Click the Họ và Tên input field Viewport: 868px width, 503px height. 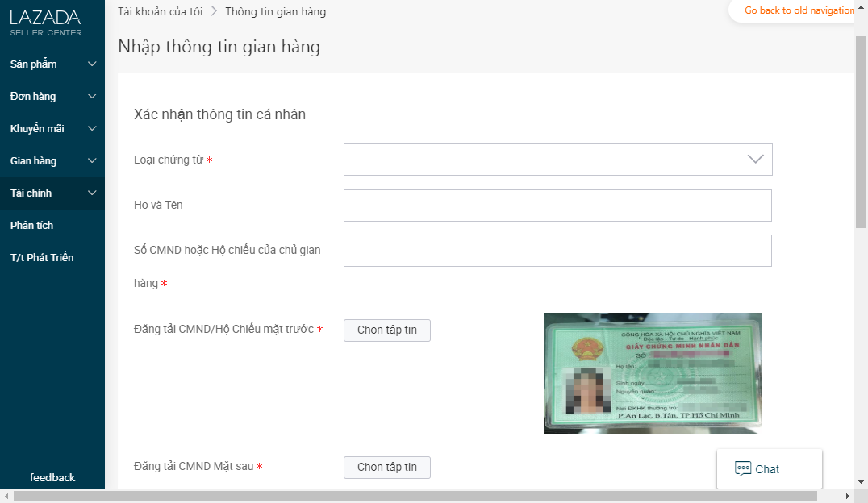point(557,206)
